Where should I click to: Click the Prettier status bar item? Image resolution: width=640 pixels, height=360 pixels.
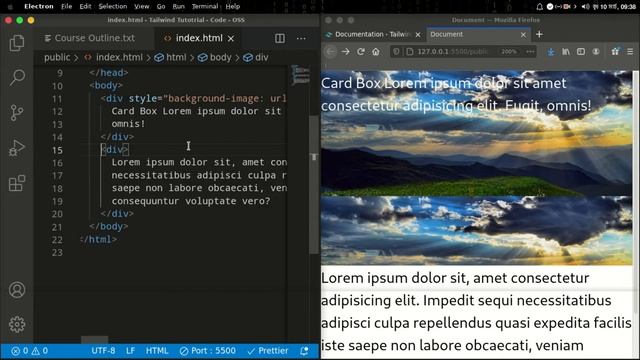coord(268,351)
